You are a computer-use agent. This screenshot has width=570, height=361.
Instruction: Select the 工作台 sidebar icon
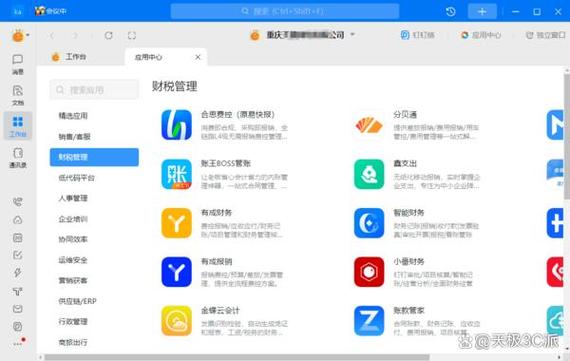coord(17,126)
